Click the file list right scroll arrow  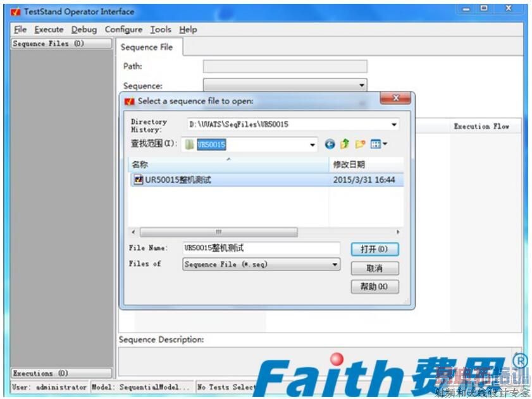[x=398, y=232]
